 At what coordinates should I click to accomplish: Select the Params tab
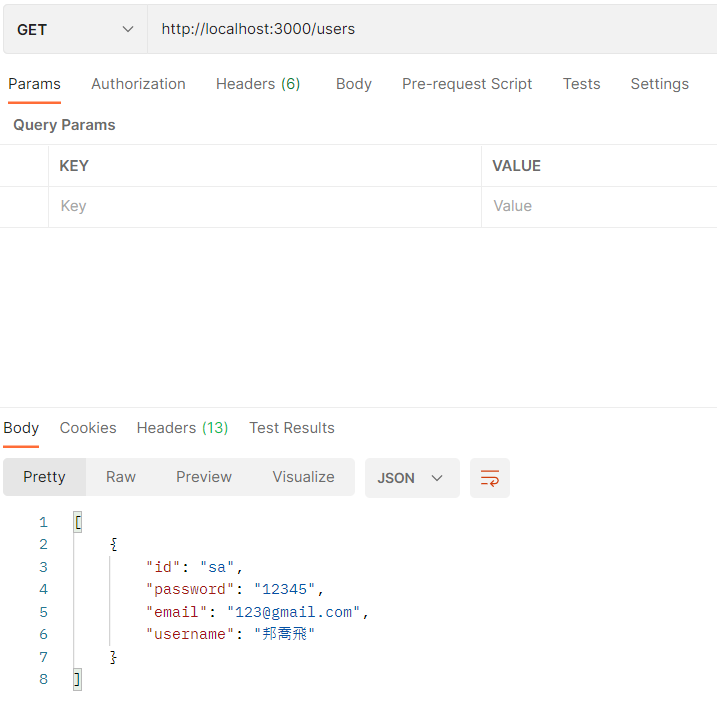[35, 84]
